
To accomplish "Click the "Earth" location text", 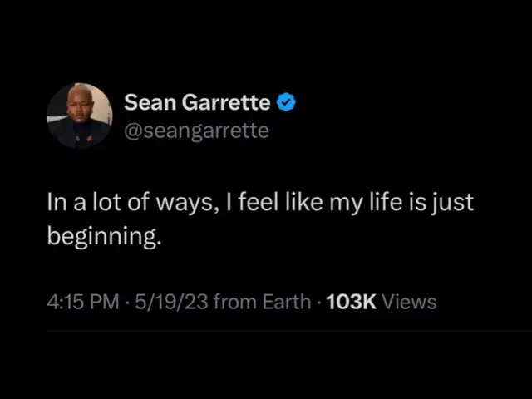I will 284,302.
